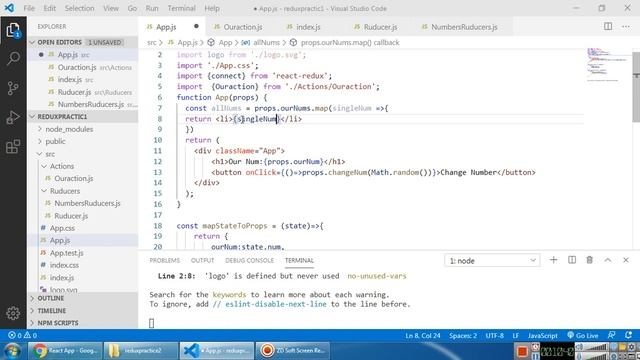
Task: Open editor More Actions ellipsis
Action: 626,27
